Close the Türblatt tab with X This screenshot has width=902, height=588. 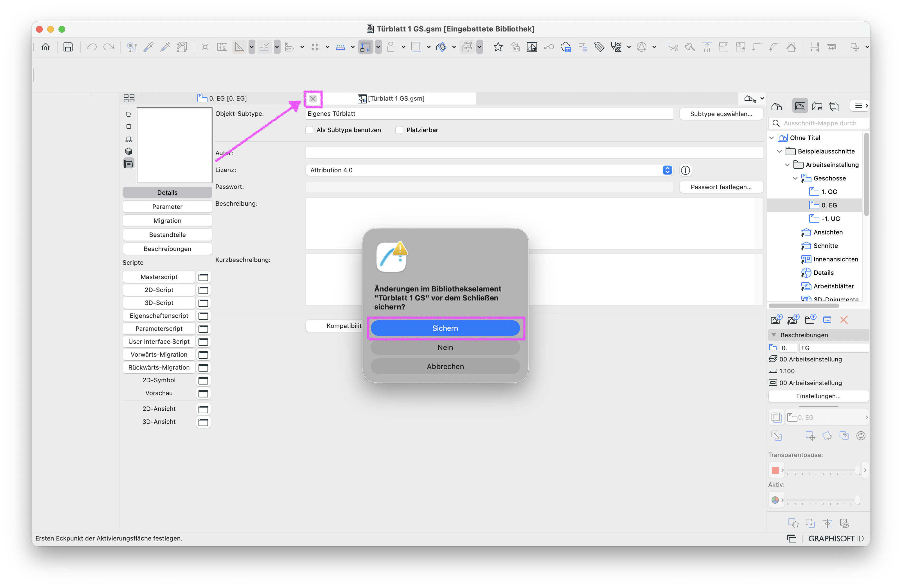313,99
